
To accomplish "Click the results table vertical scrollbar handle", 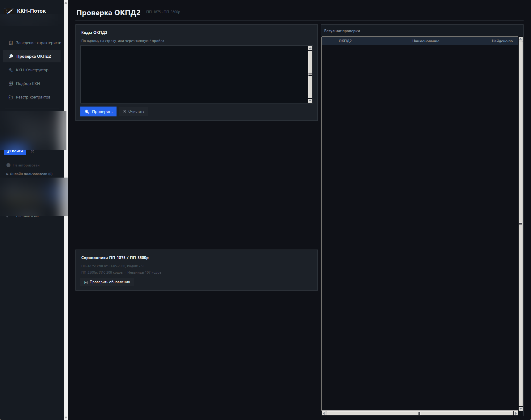I will (x=520, y=223).
